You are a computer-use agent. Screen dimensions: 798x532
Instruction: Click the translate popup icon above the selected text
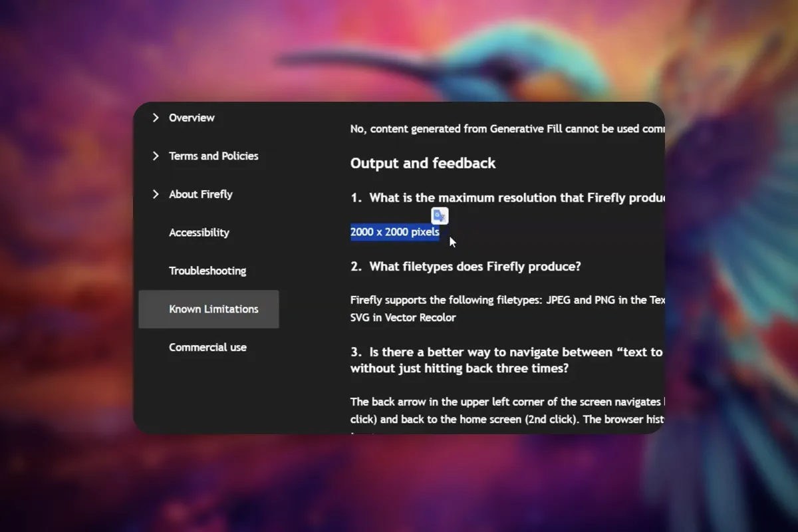[x=440, y=215]
